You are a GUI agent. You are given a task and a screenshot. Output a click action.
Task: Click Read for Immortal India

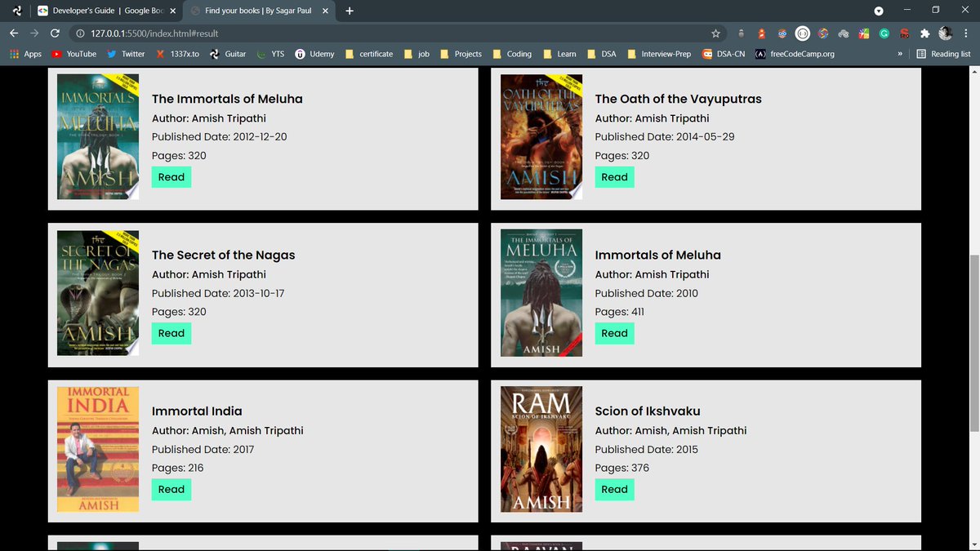tap(171, 489)
